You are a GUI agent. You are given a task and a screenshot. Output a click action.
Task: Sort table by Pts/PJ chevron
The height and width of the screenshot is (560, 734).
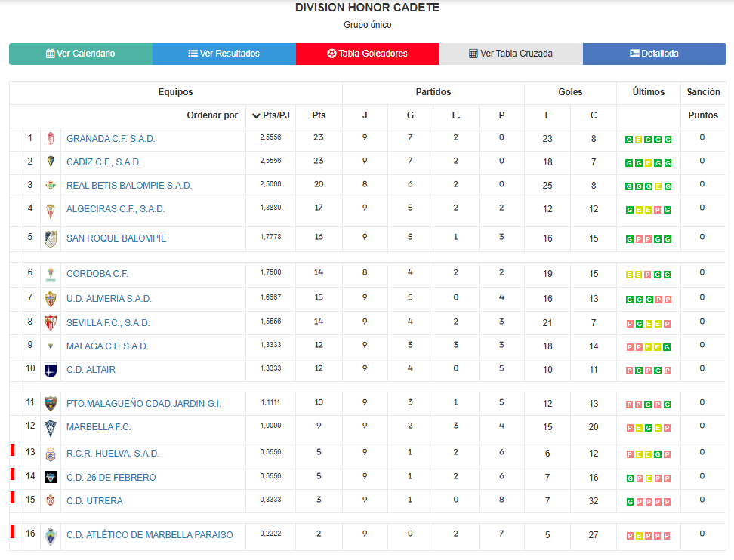click(x=256, y=115)
